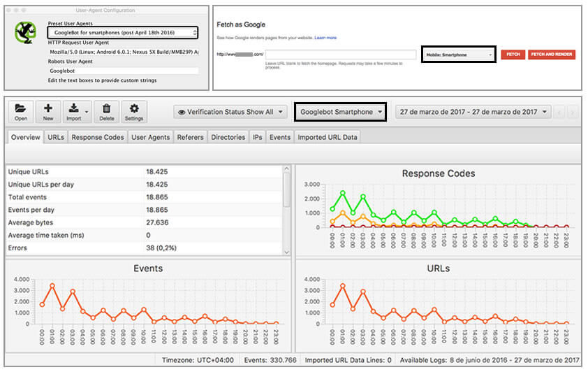Click the 03:00 data point on Events chart
This screenshot has width=588, height=372.
[x=73, y=292]
